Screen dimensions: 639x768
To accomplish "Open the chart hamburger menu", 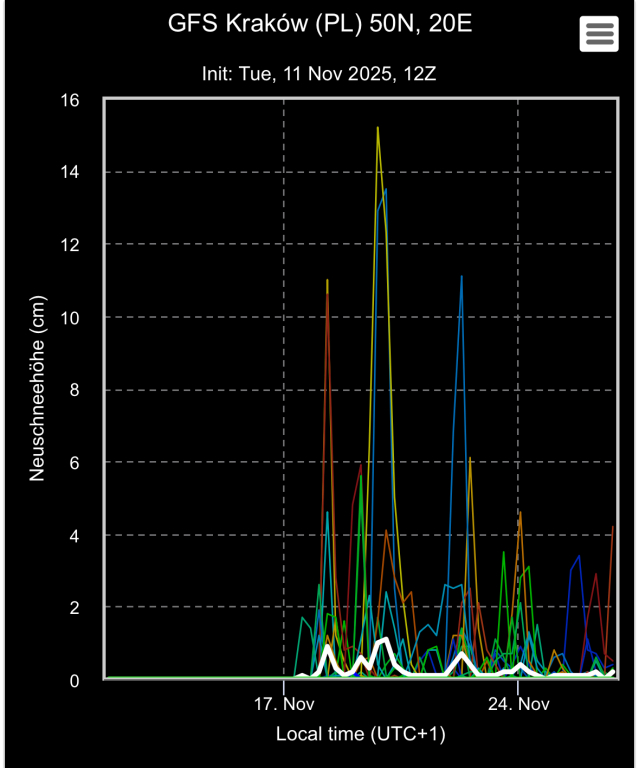I will click(598, 34).
